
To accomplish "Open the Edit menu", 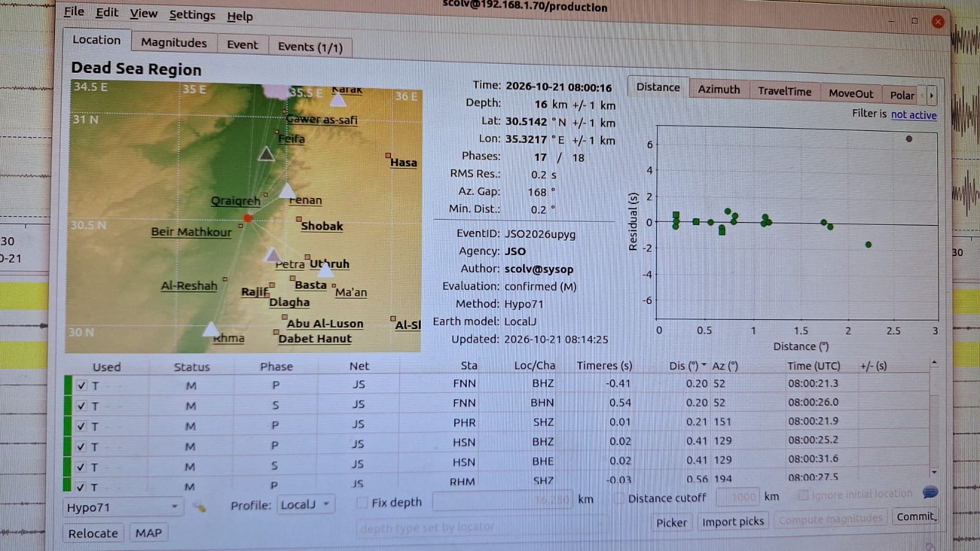I will 107,12.
